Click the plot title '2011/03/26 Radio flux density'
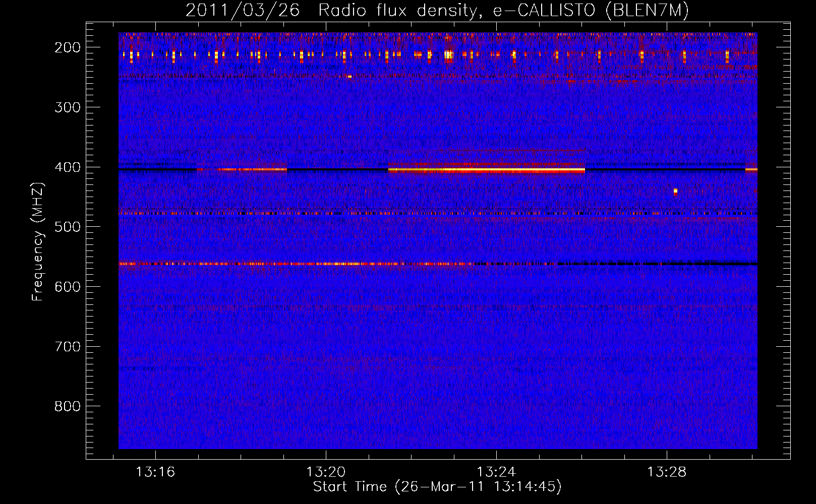The width and height of the screenshot is (816, 504). click(x=437, y=10)
